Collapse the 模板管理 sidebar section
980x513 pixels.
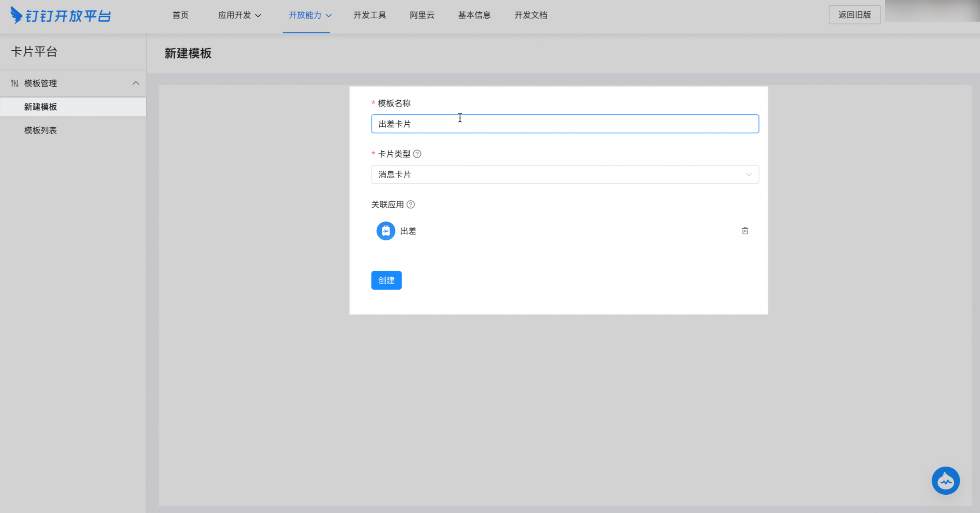point(135,83)
